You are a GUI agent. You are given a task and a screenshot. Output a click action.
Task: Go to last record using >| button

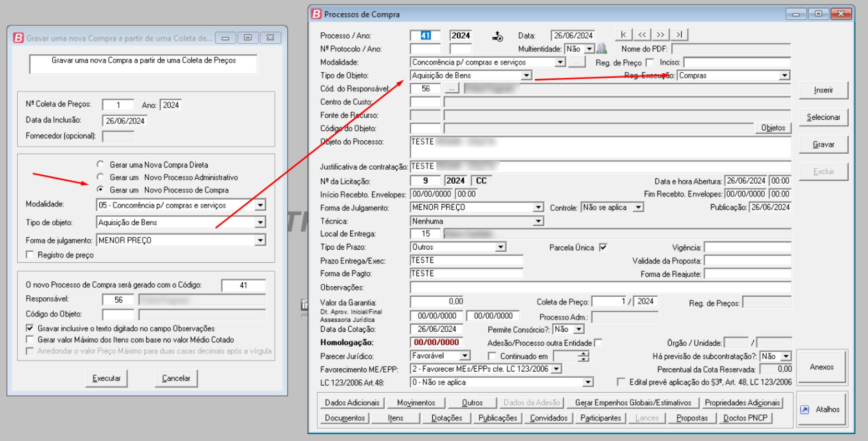(679, 35)
